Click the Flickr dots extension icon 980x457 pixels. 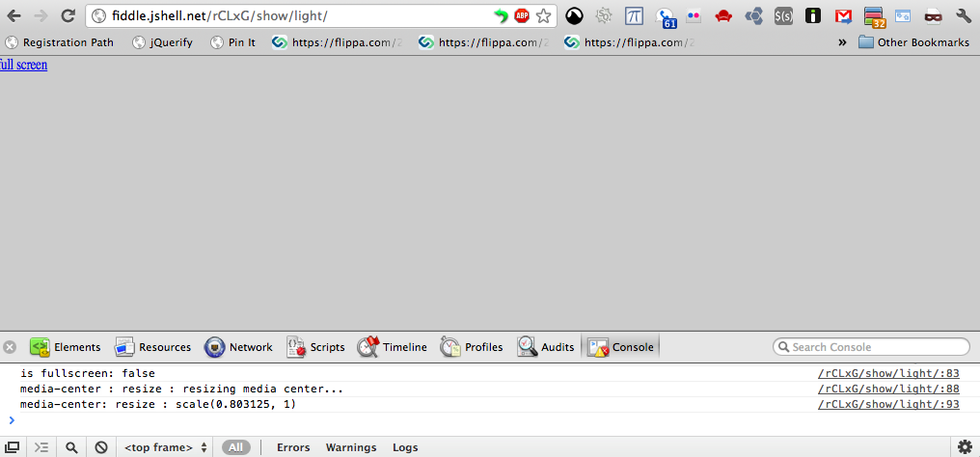(694, 16)
